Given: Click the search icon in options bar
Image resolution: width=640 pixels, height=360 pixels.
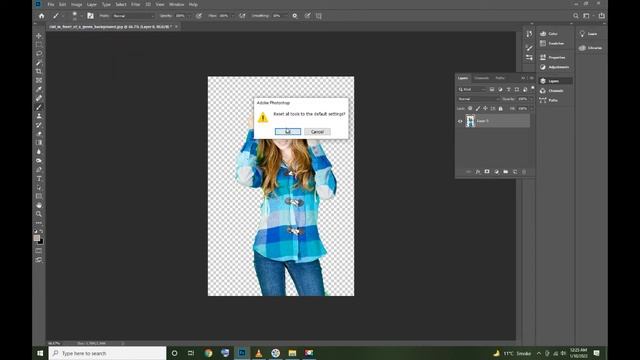Looking at the screenshot, I should (576, 16).
